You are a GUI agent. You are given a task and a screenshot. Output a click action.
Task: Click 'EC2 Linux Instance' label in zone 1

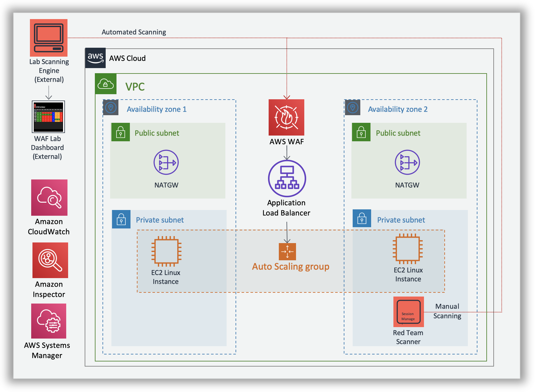166,277
